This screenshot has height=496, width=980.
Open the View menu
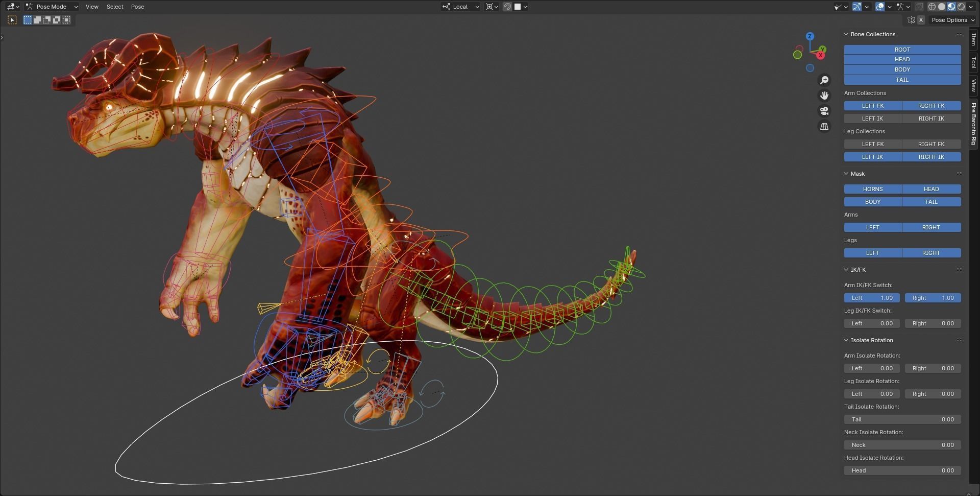tap(92, 7)
